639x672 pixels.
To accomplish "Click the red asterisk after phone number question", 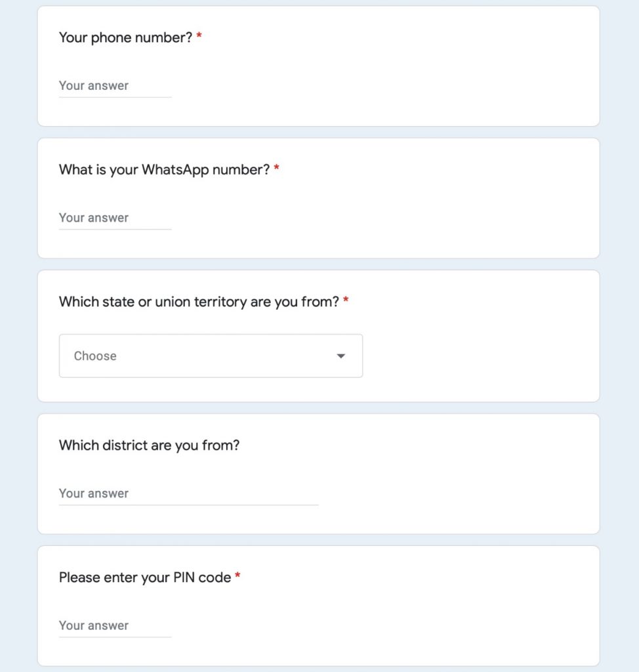I will click(199, 37).
